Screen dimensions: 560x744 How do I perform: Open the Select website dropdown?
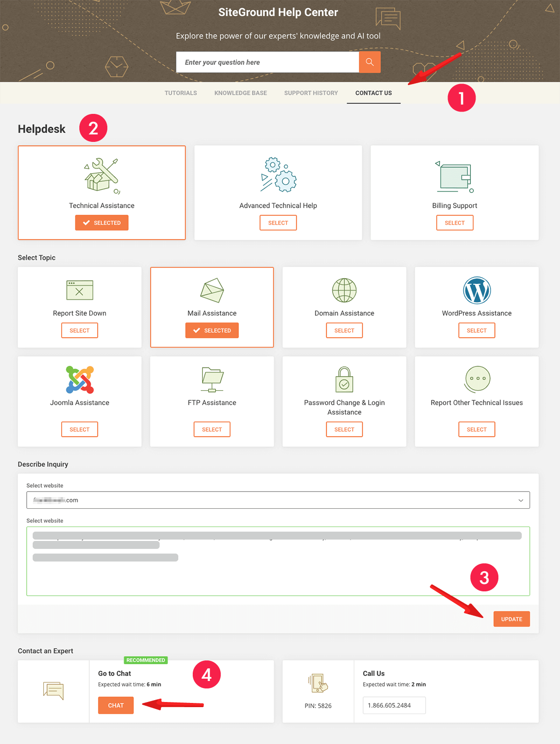tap(278, 500)
